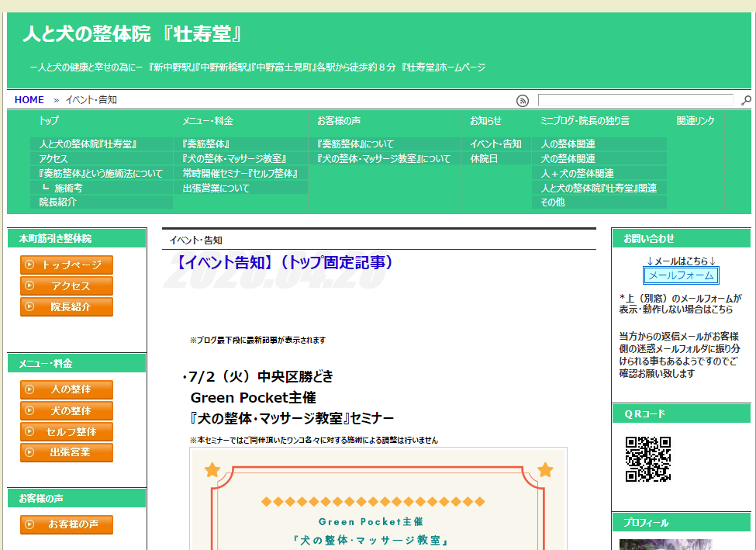
Task: Click the orange 人の整体 sidebar button
Action: coord(67,390)
